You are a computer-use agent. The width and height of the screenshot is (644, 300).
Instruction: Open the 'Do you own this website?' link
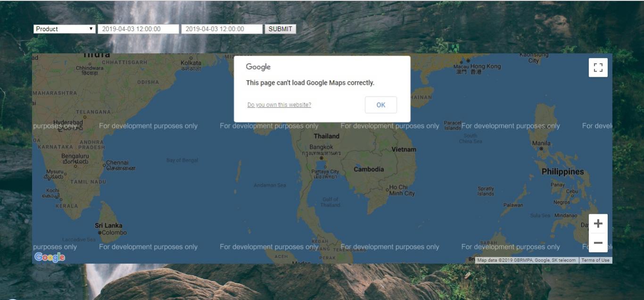[279, 105]
